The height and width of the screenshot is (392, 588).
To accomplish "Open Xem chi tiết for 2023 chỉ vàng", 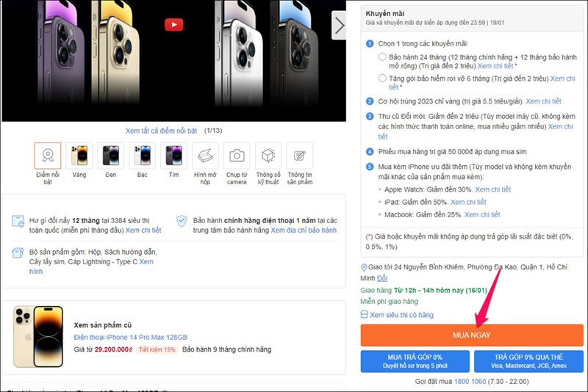I will (543, 101).
